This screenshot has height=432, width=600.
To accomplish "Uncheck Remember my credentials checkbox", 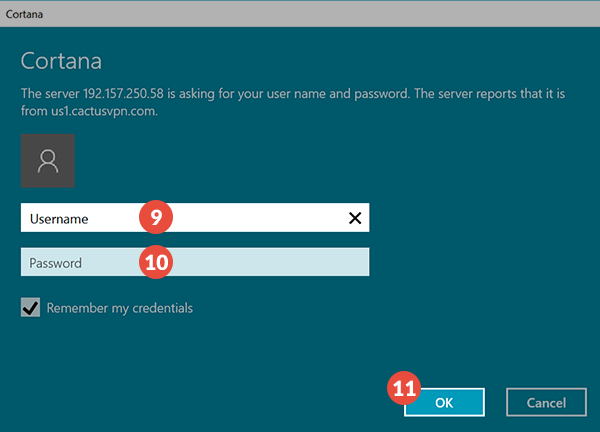I will pyautogui.click(x=31, y=307).
